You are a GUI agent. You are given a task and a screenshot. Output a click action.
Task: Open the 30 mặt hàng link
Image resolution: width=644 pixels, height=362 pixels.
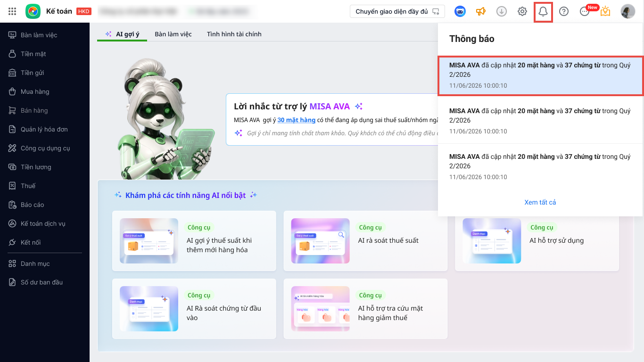297,120
